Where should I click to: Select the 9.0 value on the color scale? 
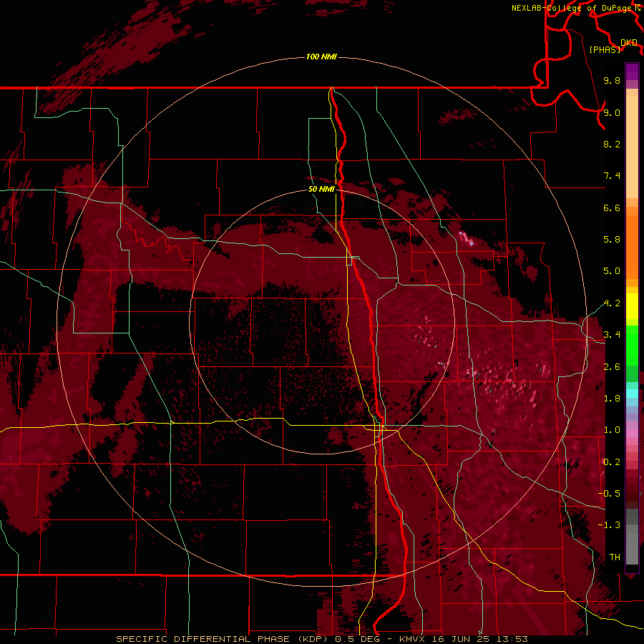tap(612, 112)
